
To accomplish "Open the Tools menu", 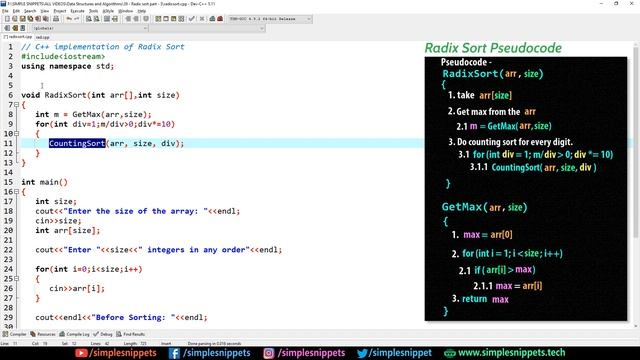I will pos(93,11).
